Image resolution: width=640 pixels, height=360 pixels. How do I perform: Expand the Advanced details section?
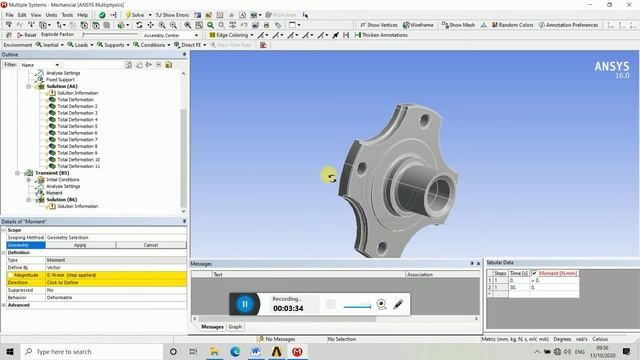click(4, 305)
